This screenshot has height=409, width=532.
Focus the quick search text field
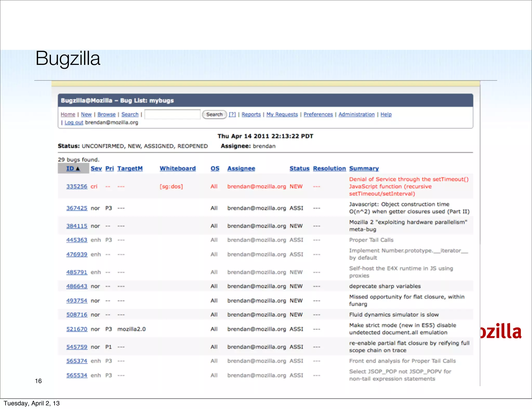pos(172,114)
